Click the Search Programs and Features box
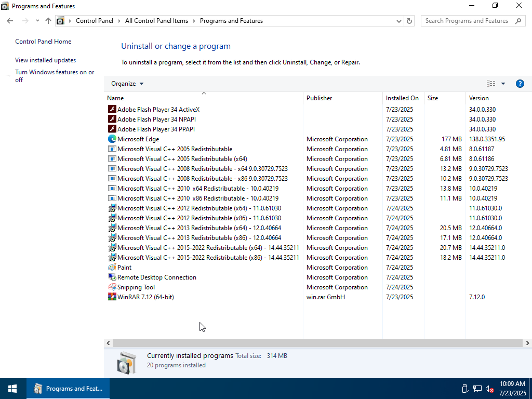The width and height of the screenshot is (532, 399). click(x=467, y=21)
